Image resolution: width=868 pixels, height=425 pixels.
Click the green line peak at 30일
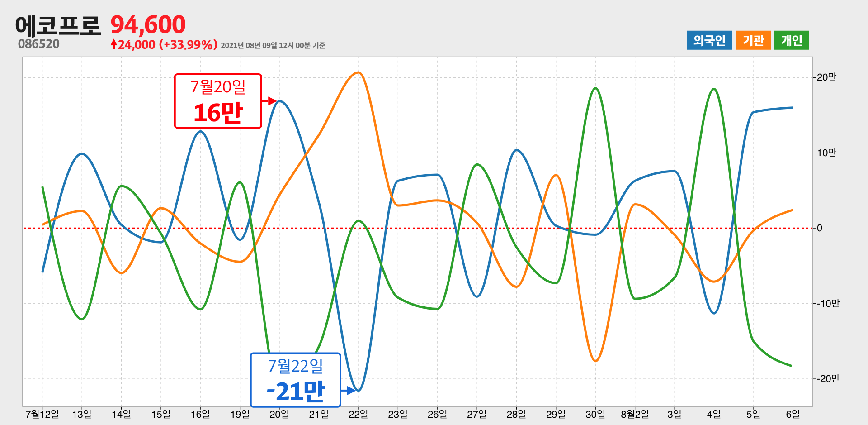[595, 88]
